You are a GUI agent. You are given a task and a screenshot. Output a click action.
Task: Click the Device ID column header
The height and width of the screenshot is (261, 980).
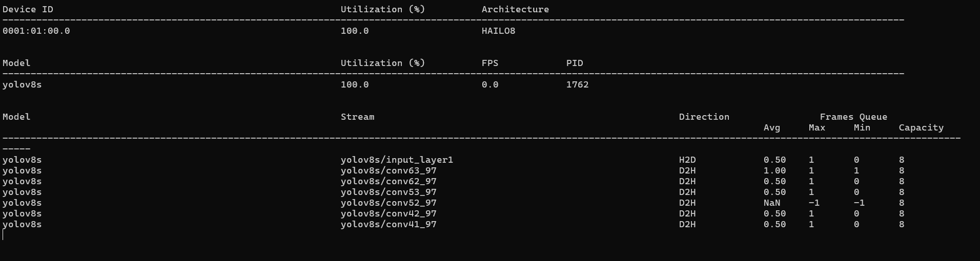28,9
